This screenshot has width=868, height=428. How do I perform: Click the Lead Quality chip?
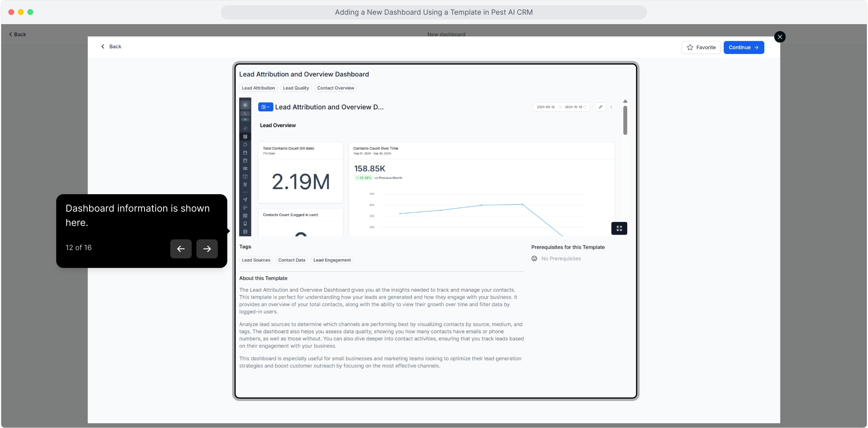click(x=296, y=88)
